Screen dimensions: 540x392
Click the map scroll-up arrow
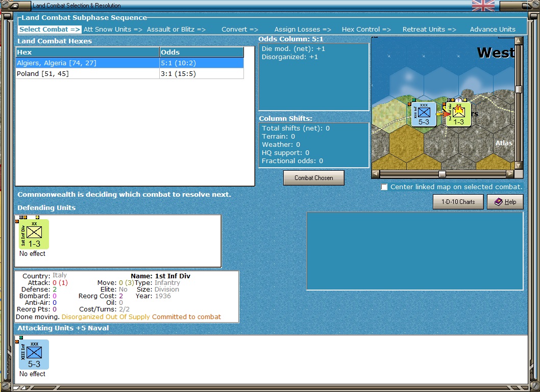pyautogui.click(x=519, y=41)
